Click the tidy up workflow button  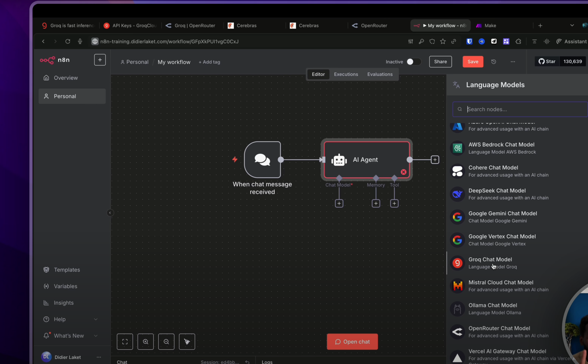(187, 341)
